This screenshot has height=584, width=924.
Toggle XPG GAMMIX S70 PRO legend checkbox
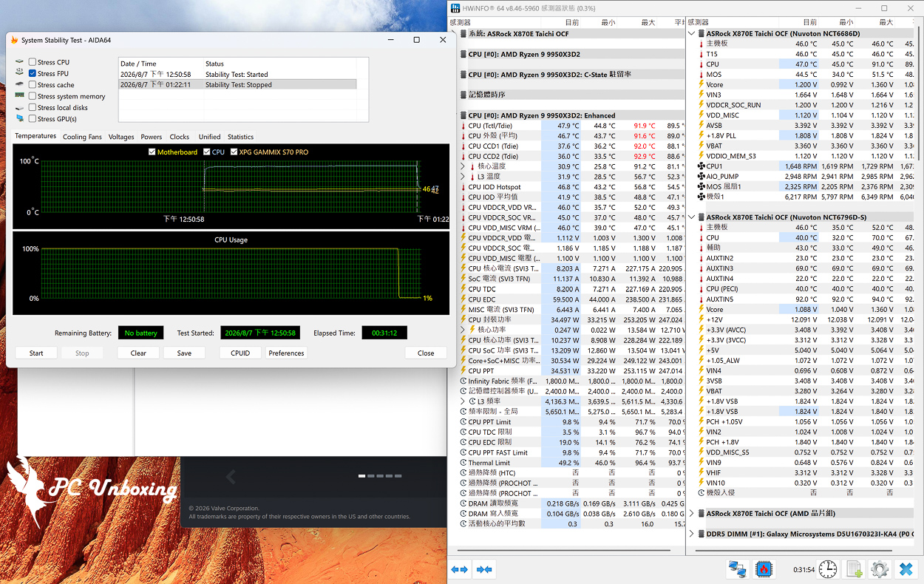tap(234, 152)
